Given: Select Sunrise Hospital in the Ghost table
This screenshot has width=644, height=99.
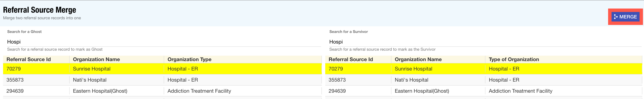Looking at the screenshot, I should [x=91, y=69].
